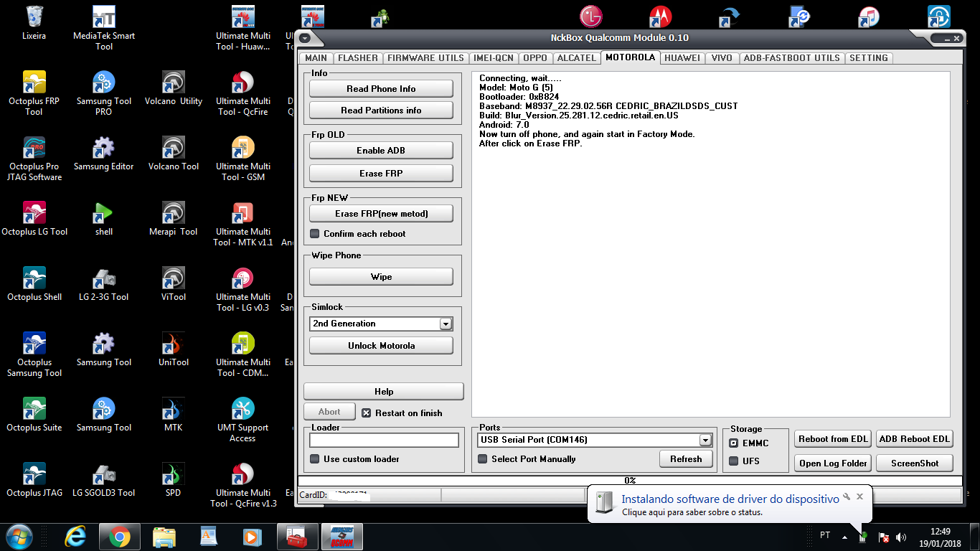Click the Loader path input field
Screen dimensions: 980x551
point(384,441)
